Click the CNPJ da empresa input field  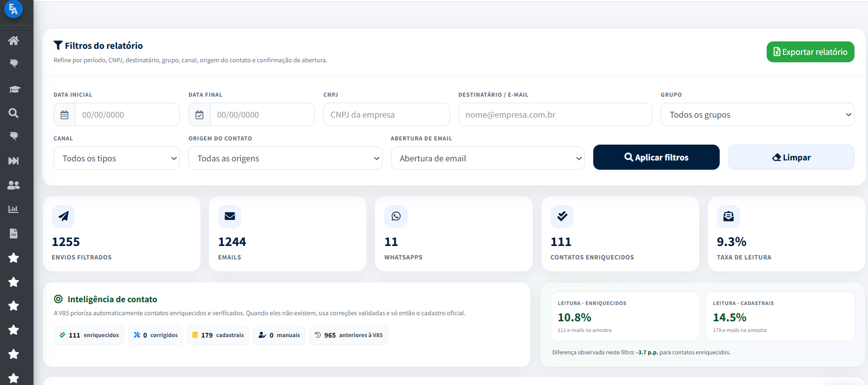[386, 114]
